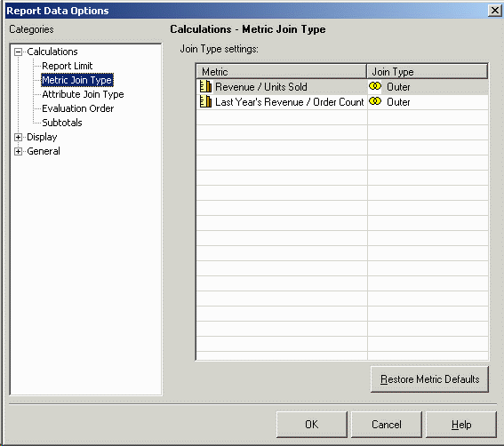Select Subtotals in Calculations tree
Viewport: 504px width, 446px height.
(62, 123)
